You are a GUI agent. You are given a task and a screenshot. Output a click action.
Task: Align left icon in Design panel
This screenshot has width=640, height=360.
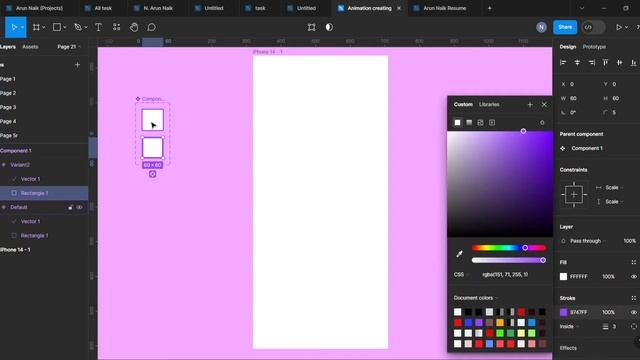563,62
